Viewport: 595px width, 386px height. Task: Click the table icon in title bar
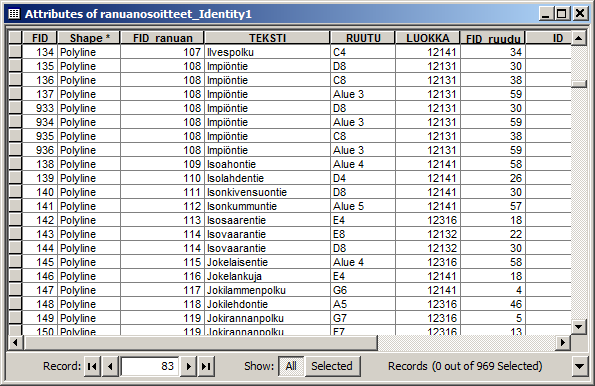14,14
